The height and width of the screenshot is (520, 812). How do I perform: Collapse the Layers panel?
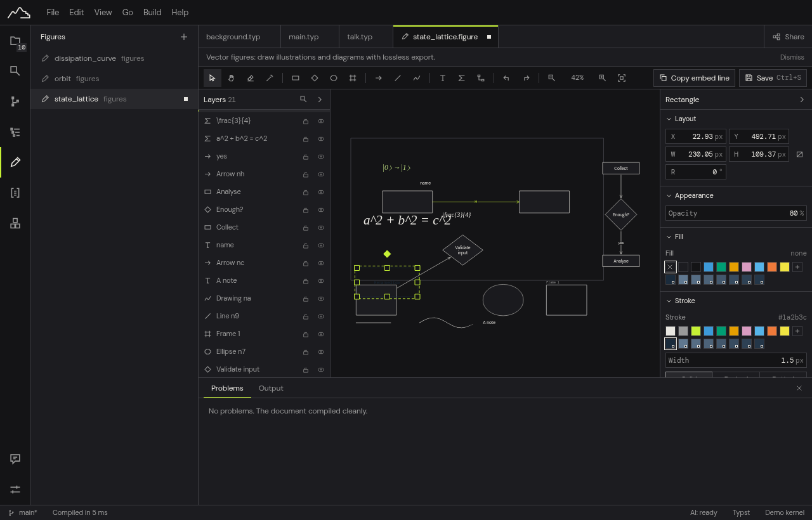click(320, 100)
